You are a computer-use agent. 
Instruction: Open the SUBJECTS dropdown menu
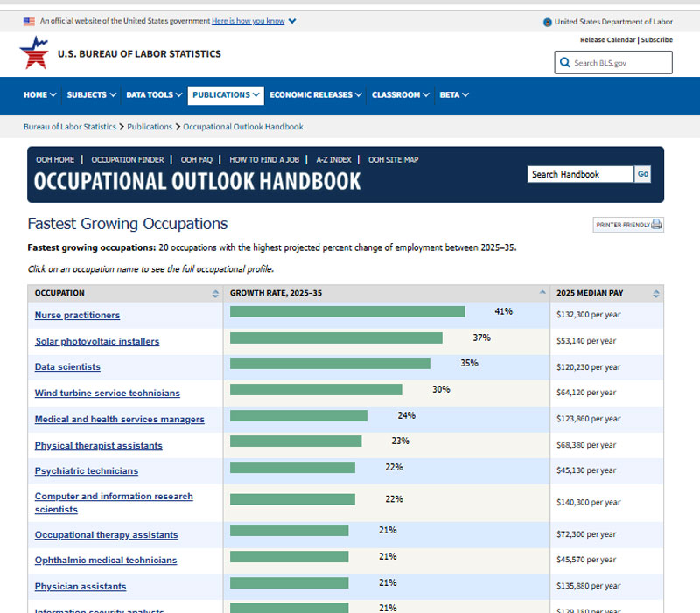pos(92,95)
